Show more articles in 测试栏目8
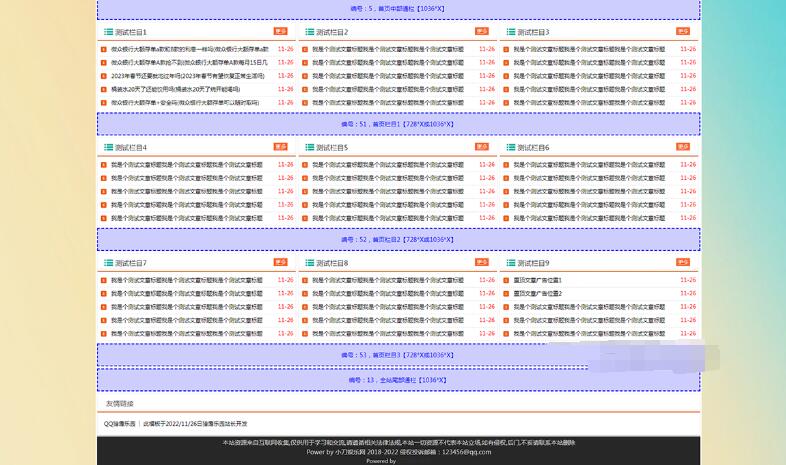Image resolution: width=786 pixels, height=465 pixels. pos(482,262)
